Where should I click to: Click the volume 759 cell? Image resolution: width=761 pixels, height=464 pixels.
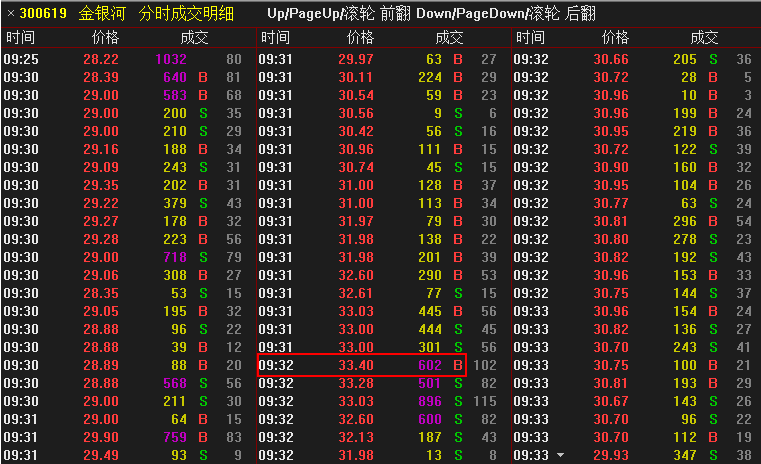175,437
